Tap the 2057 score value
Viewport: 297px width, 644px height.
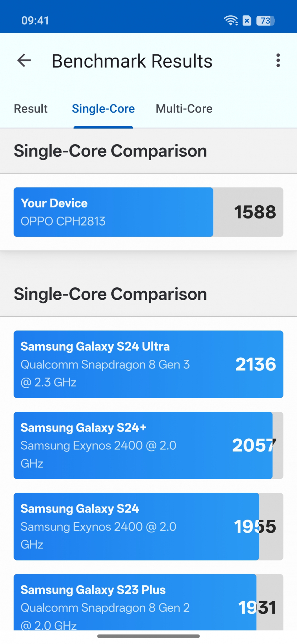254,445
